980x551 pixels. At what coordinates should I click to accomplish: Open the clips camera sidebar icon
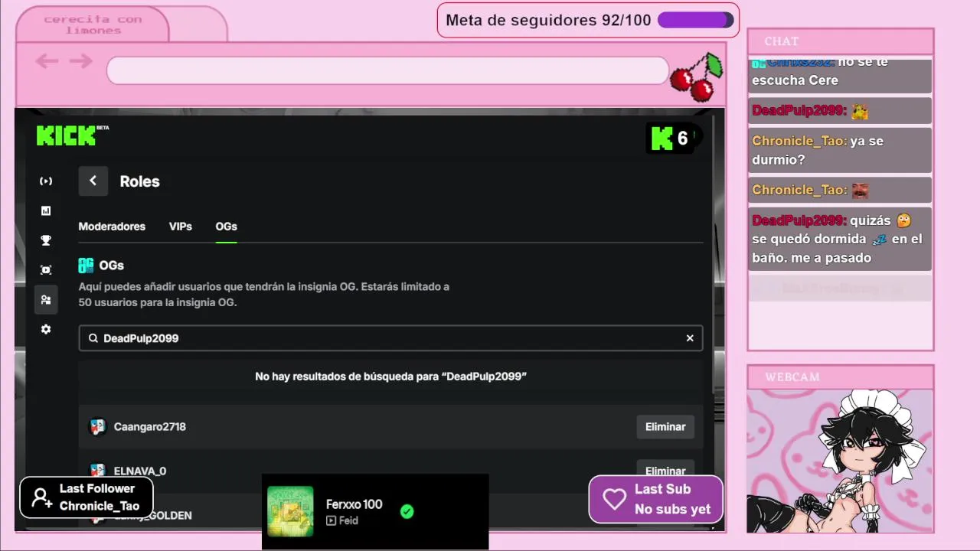[46, 270]
